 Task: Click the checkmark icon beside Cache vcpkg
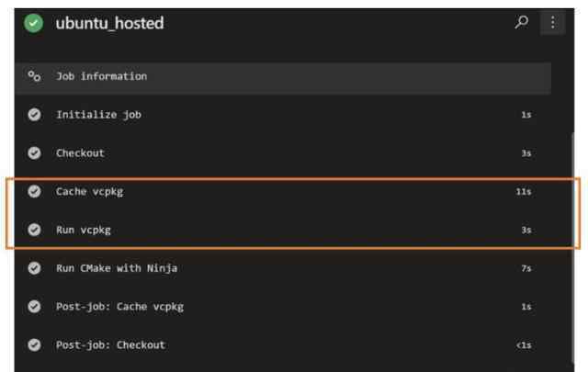pyautogui.click(x=34, y=191)
